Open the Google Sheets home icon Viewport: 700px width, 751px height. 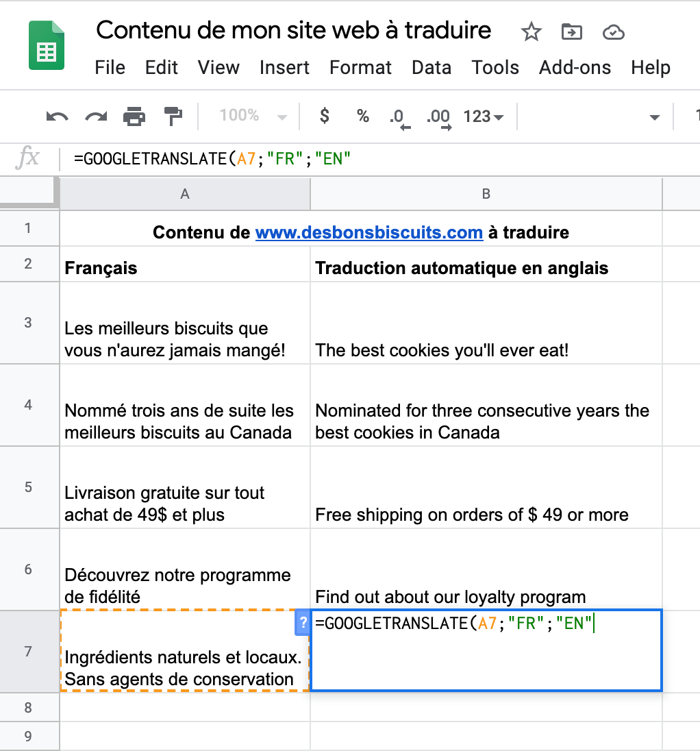pyautogui.click(x=47, y=45)
